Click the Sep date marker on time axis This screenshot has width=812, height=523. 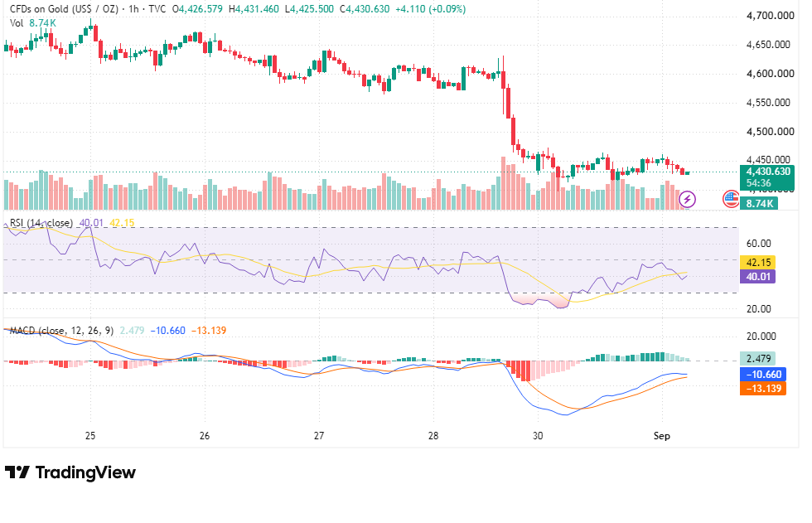pyautogui.click(x=662, y=436)
